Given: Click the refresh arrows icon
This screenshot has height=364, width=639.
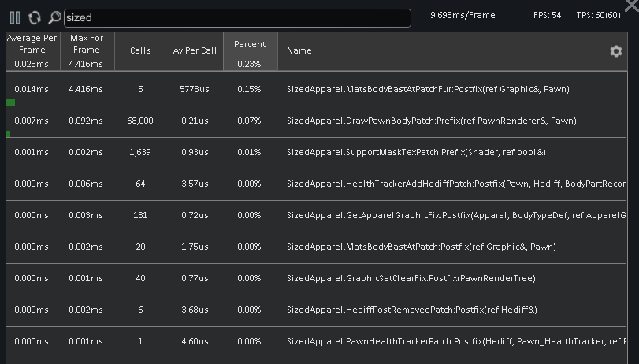Looking at the screenshot, I should click(35, 17).
